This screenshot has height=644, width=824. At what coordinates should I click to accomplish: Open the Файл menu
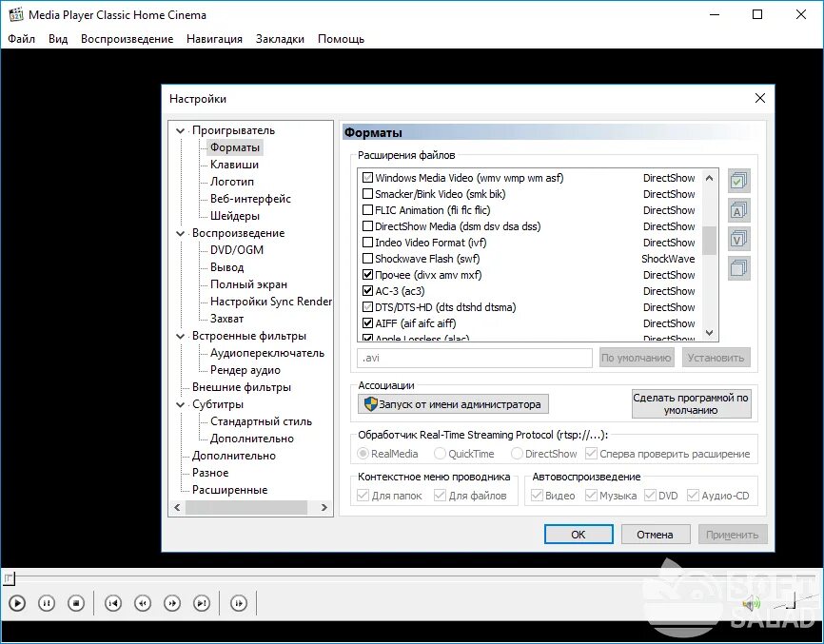coord(22,39)
